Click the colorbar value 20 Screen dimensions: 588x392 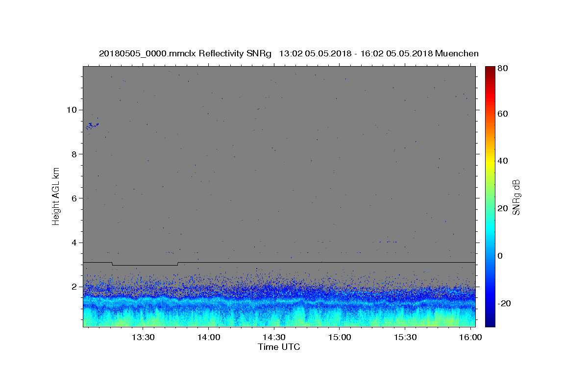[503, 208]
